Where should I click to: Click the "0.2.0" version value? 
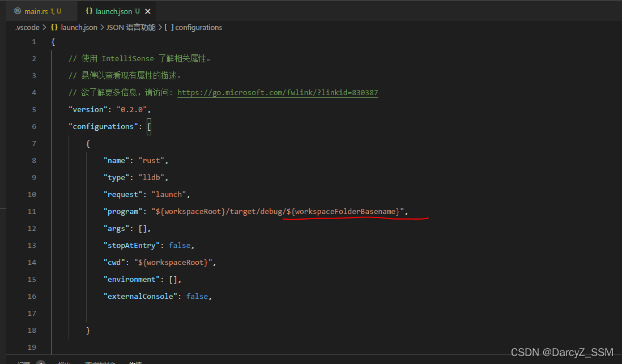(x=131, y=109)
